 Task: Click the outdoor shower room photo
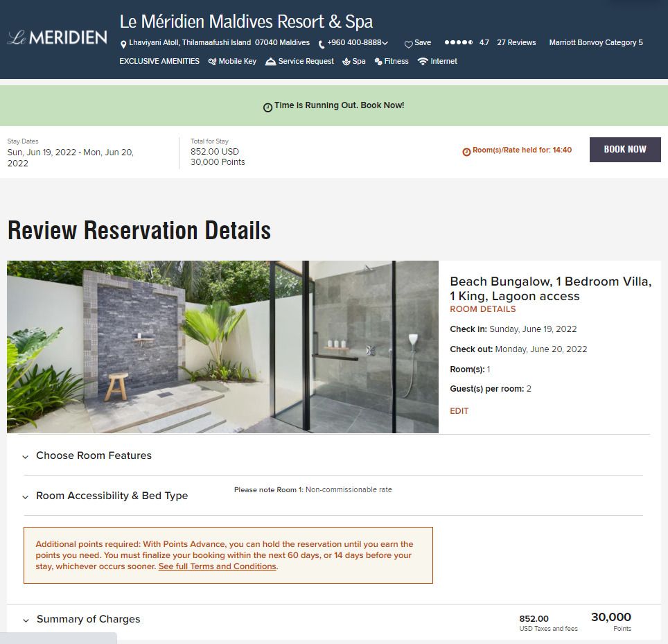pyautogui.click(x=222, y=347)
